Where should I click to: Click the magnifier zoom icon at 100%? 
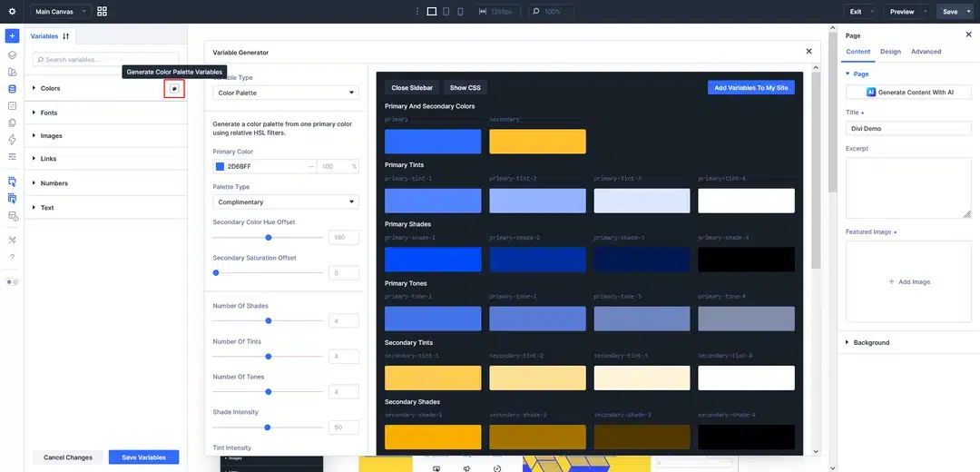[535, 11]
